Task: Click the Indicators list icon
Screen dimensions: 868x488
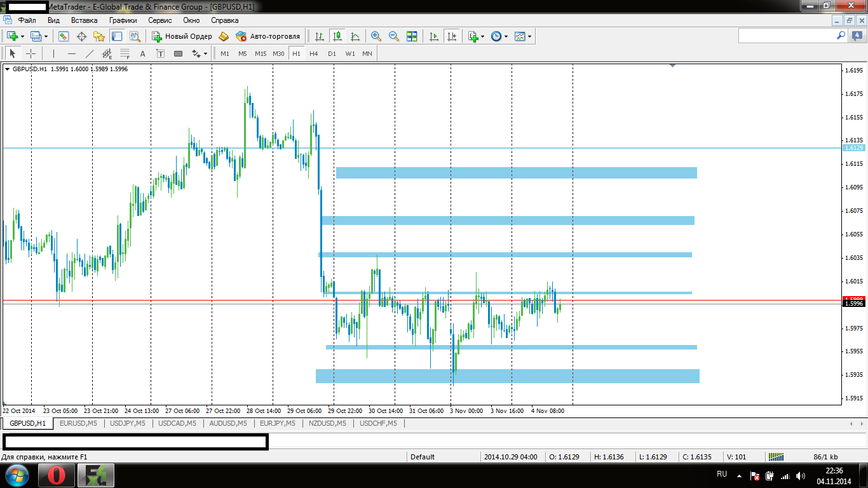Action: (x=473, y=36)
